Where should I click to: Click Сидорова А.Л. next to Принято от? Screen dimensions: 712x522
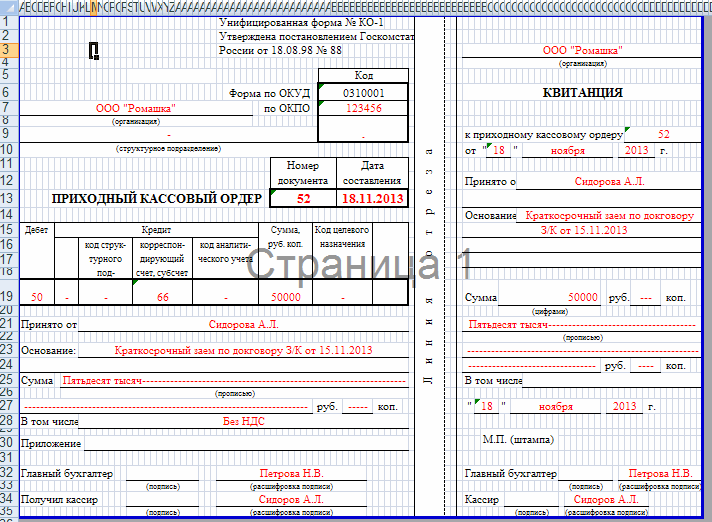(x=243, y=325)
